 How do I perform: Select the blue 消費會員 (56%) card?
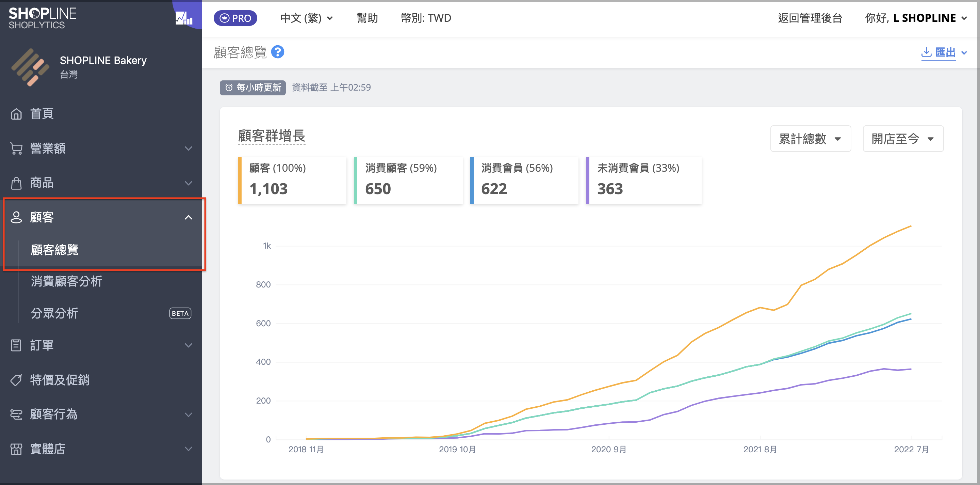coord(524,180)
